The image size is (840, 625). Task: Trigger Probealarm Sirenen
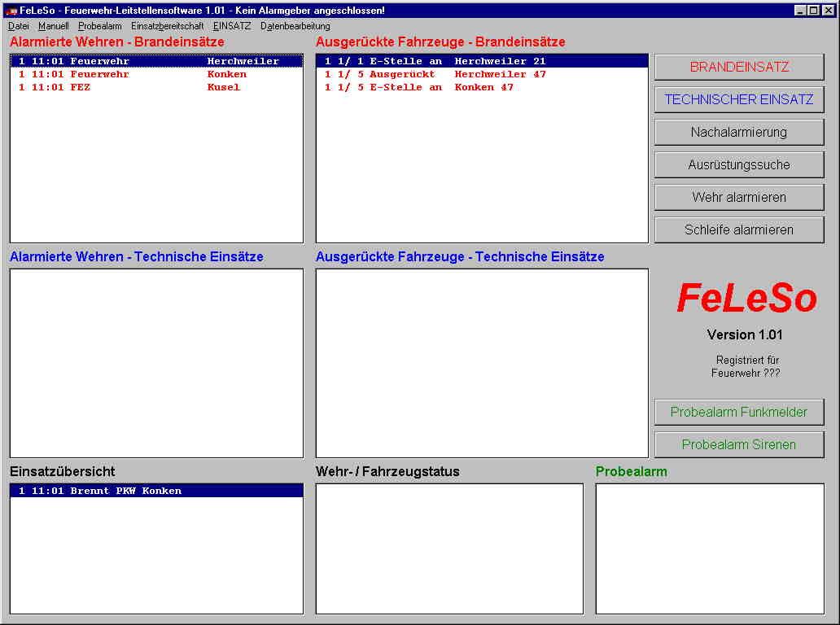[739, 444]
